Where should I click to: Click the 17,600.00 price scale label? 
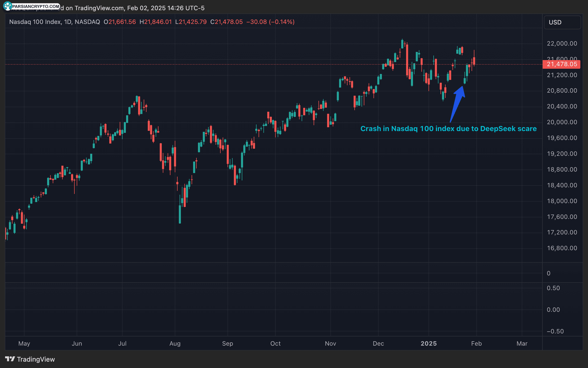pyautogui.click(x=562, y=217)
